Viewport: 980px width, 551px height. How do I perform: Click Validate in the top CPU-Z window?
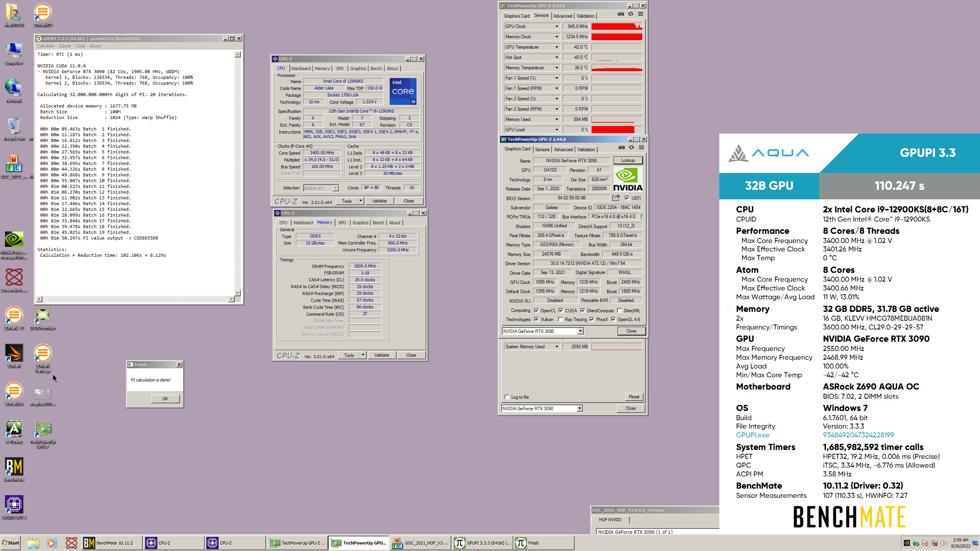click(379, 201)
